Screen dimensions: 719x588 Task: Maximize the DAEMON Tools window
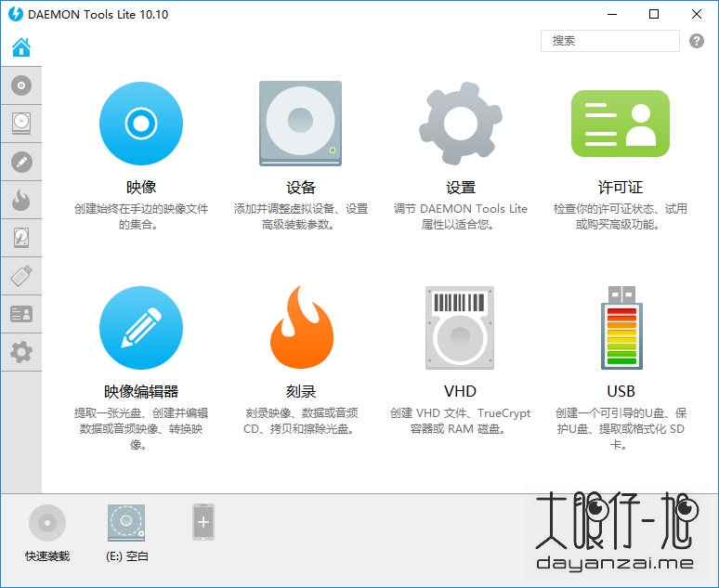[654, 14]
